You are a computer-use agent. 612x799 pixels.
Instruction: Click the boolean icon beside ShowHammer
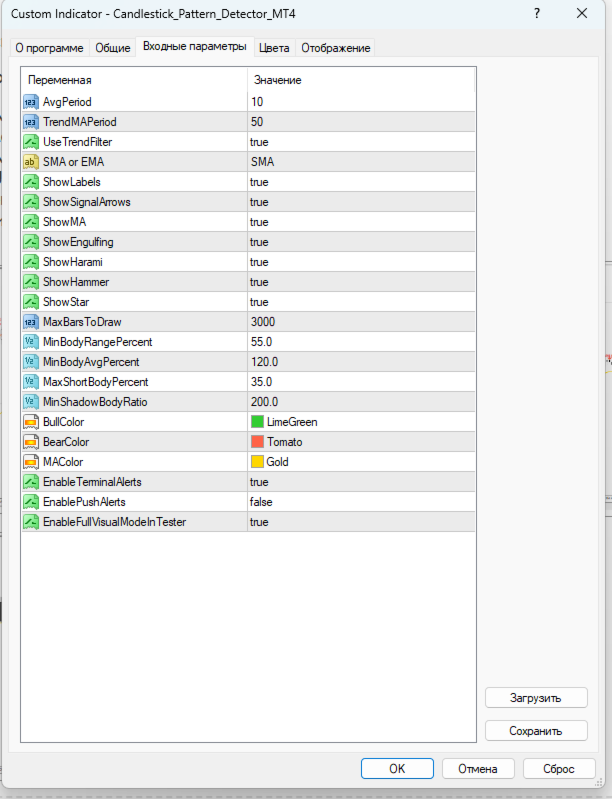click(x=31, y=282)
